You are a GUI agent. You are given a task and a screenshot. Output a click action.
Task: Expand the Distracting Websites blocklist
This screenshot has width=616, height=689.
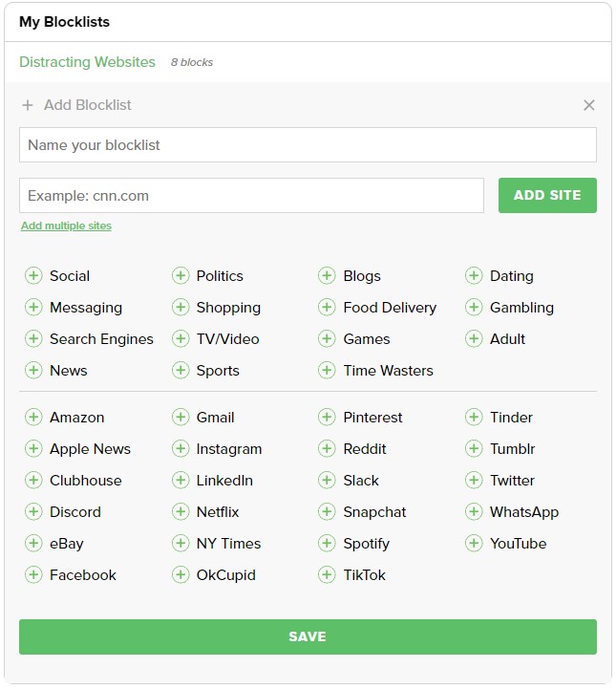[x=87, y=62]
